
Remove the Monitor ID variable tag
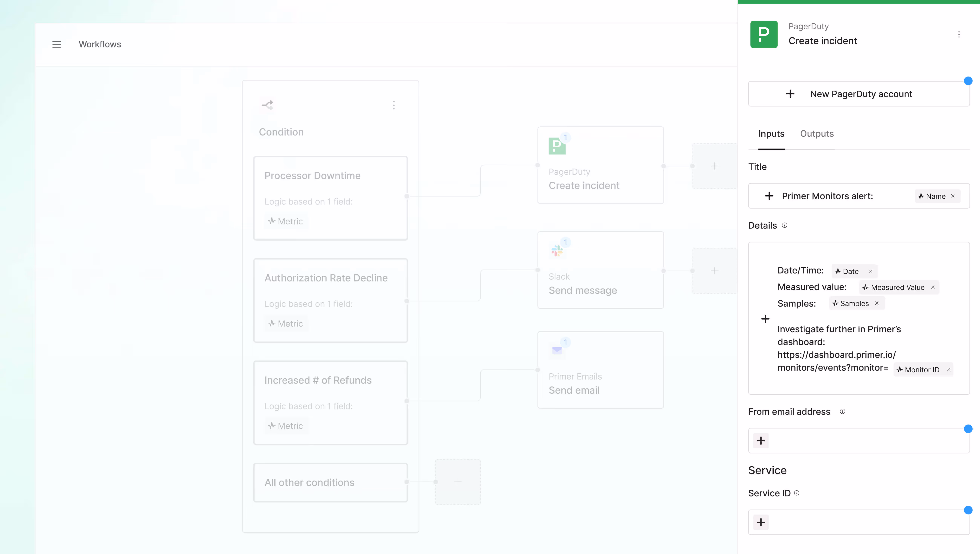click(949, 370)
